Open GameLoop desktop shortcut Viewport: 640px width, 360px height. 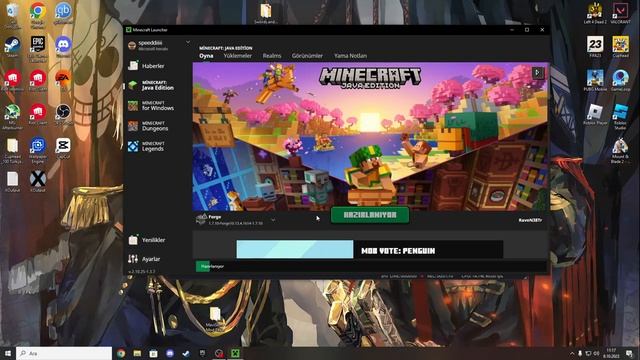(x=620, y=80)
